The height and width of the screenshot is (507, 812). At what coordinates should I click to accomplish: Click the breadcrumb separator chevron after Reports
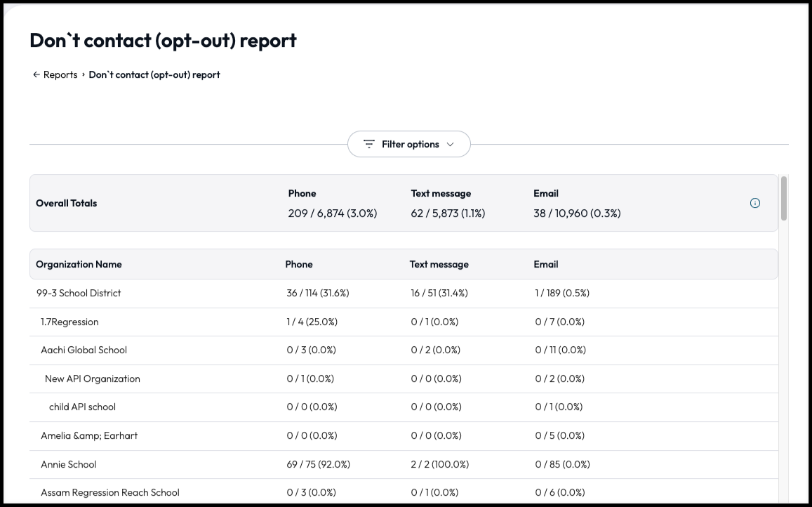82,74
